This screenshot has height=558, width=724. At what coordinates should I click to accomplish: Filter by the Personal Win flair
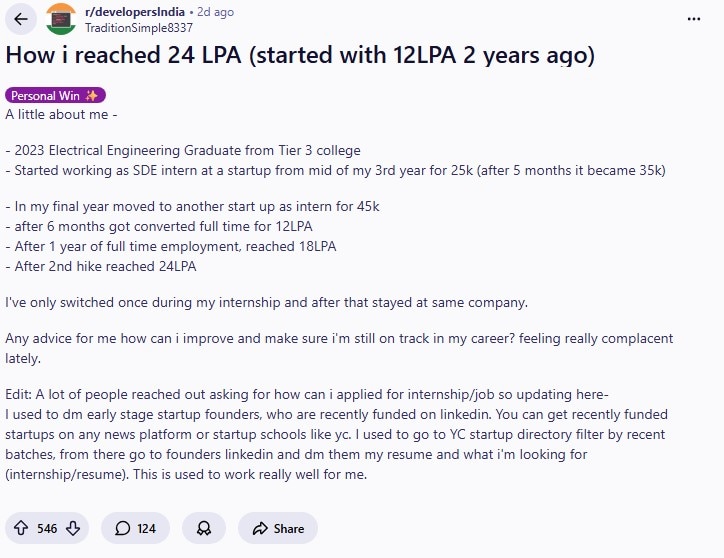(x=55, y=96)
